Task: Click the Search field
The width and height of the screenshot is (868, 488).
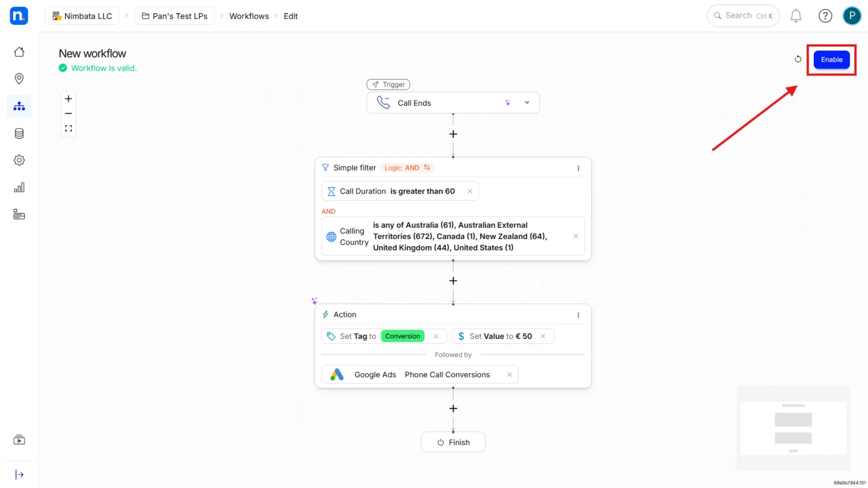Action: [x=743, y=16]
